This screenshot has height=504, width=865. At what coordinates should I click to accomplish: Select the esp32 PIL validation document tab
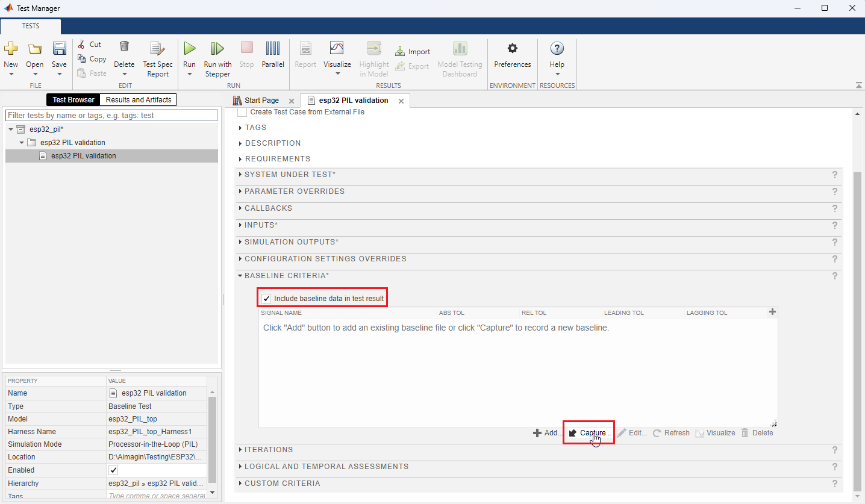[354, 101]
